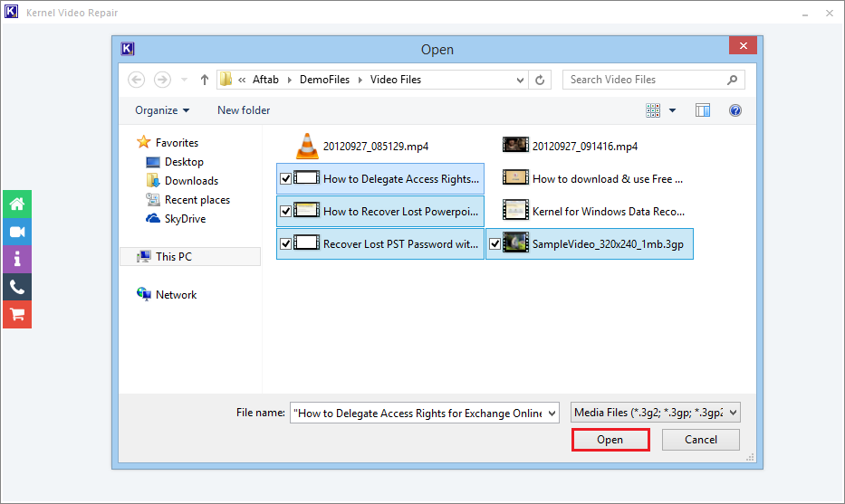Uncheck How to Delegate Access Rights file
The image size is (845, 504).
click(x=285, y=179)
